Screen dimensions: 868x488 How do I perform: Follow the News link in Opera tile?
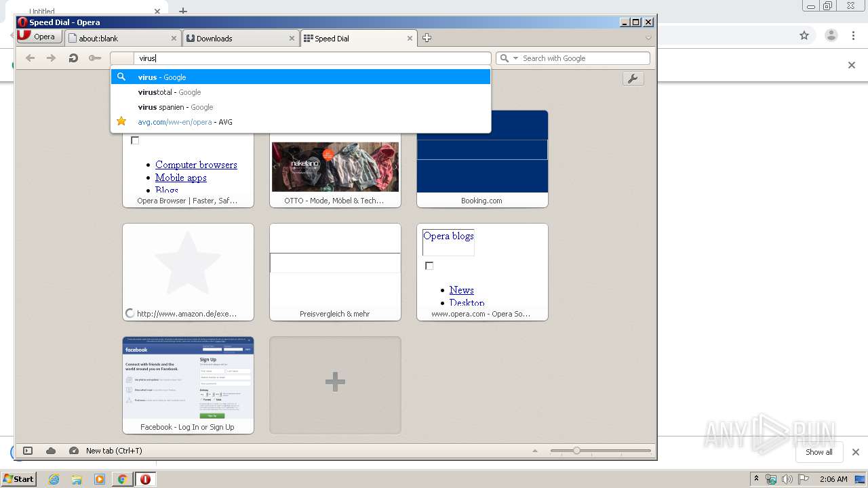pos(461,290)
